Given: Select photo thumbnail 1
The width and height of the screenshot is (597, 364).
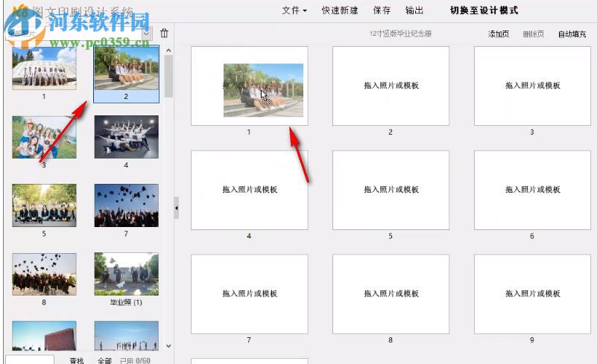Looking at the screenshot, I should point(44,68).
